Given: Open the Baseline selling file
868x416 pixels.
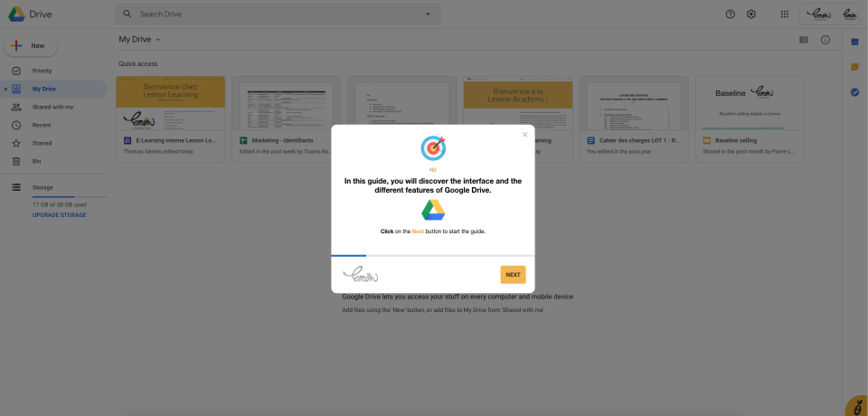Looking at the screenshot, I should click(750, 119).
